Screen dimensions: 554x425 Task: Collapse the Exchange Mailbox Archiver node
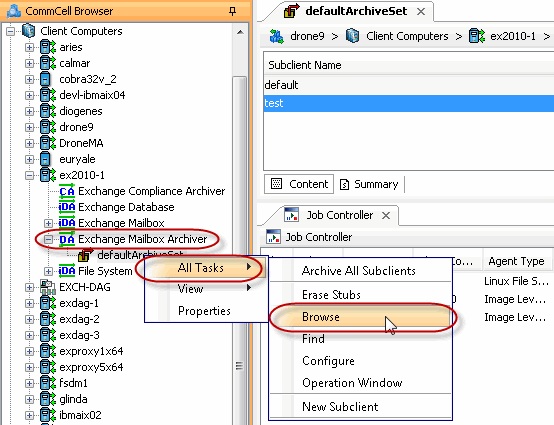click(x=48, y=239)
